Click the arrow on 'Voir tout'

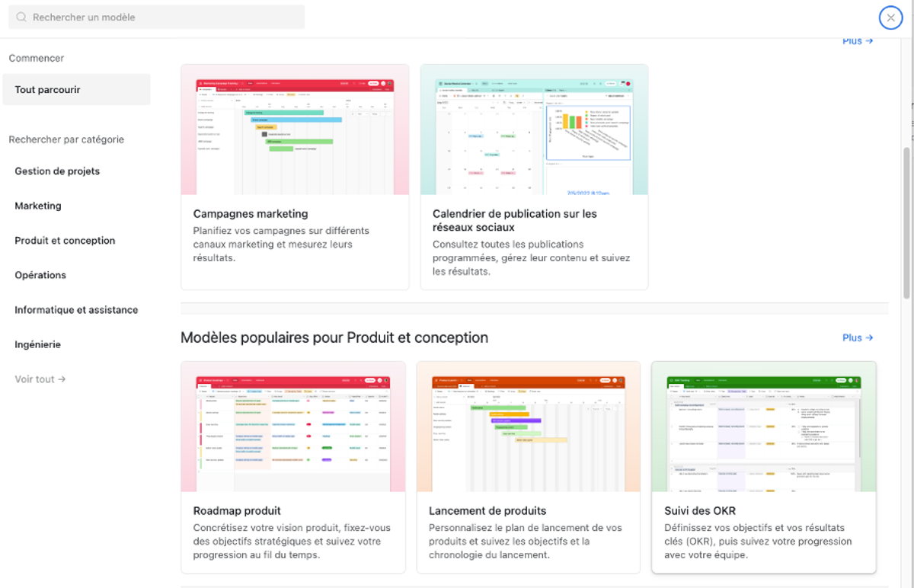point(62,379)
